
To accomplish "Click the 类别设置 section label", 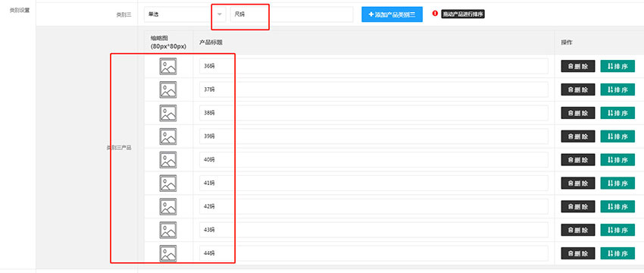I will 19,11.
